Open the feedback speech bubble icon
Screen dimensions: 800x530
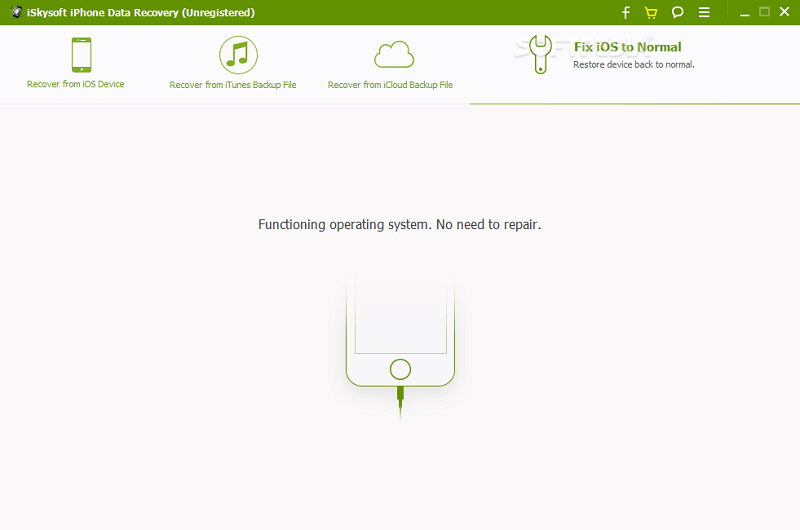coord(677,12)
